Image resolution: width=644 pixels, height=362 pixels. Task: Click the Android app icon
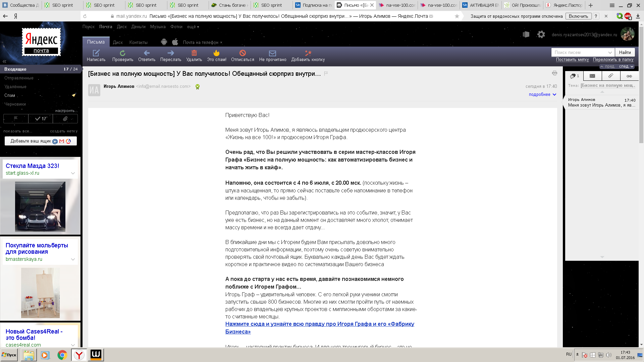164,42
